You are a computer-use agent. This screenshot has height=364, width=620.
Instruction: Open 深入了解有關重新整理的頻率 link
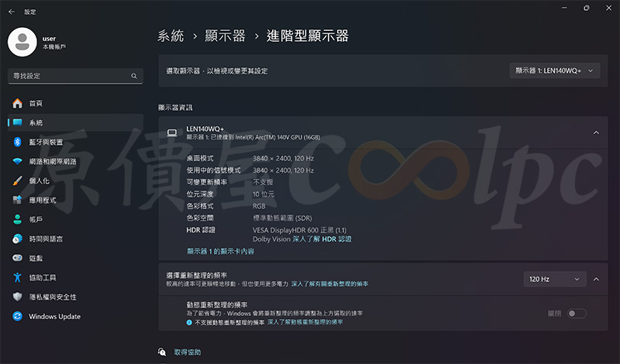(x=330, y=283)
